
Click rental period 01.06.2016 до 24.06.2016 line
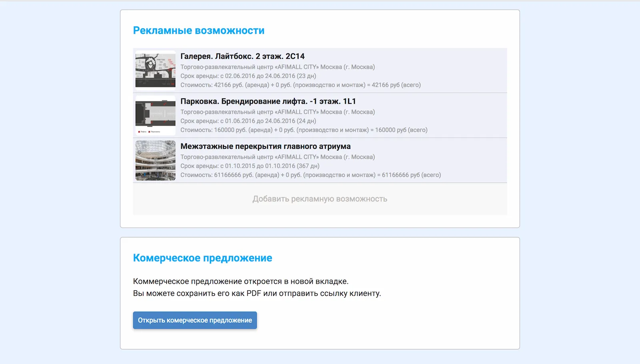pos(248,121)
